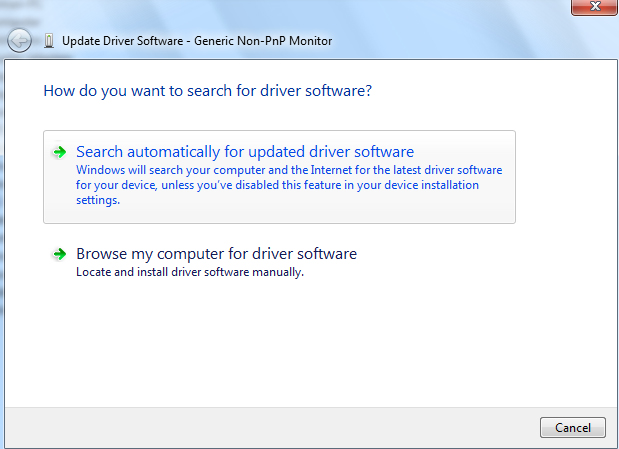
Task: Click the 'Update Driver Software - Generic Non-PnP Monitor' title
Action: click(197, 41)
